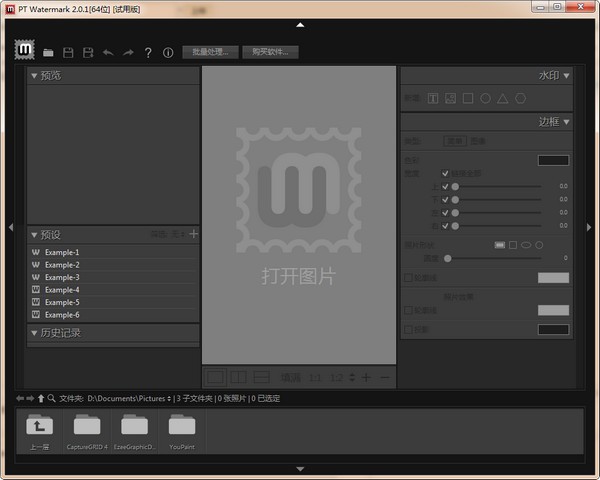
Task: Click the info circle icon in toolbar
Action: [x=167, y=52]
